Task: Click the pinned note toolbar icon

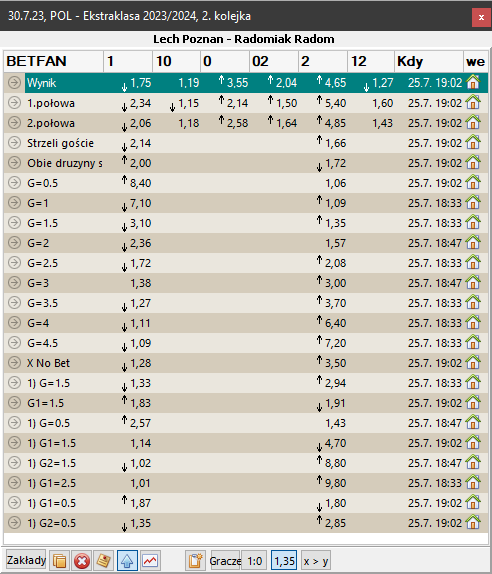Action: (104, 560)
